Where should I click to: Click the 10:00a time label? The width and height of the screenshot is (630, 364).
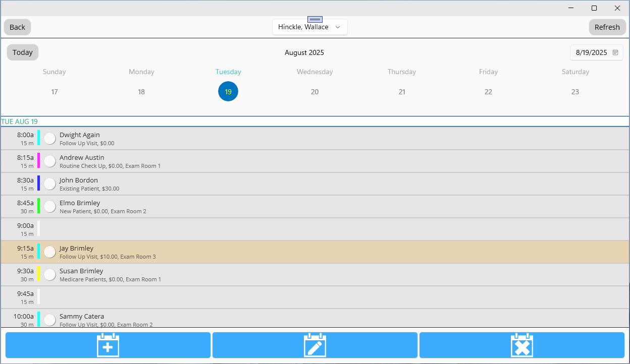tap(23, 316)
